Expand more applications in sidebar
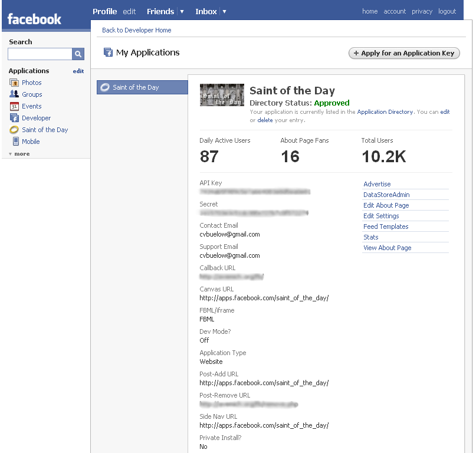 point(19,154)
